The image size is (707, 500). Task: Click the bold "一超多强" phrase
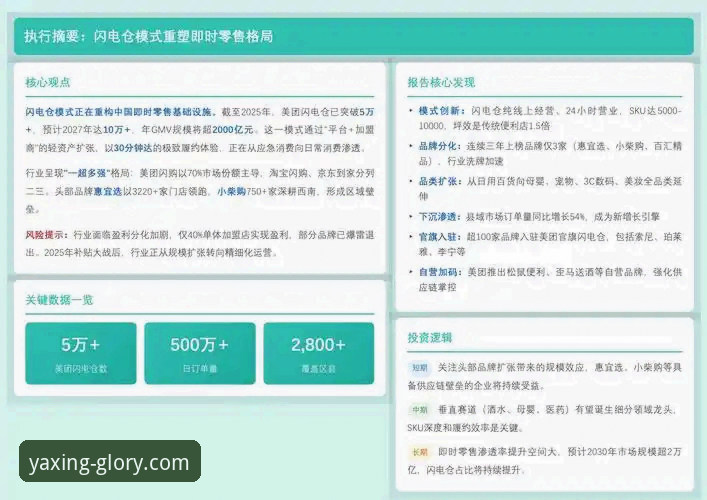tap(87, 173)
